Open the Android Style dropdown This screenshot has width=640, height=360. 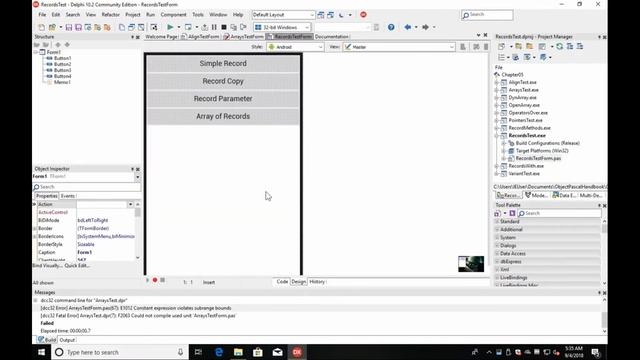320,47
